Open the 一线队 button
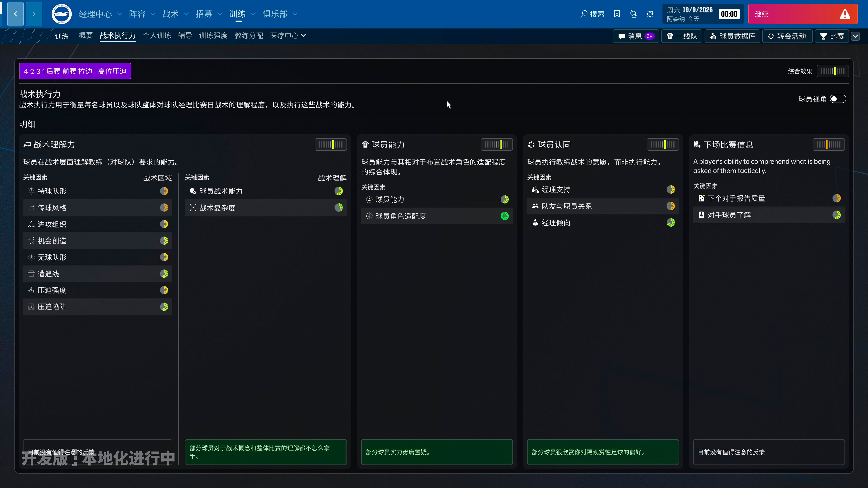The height and width of the screenshot is (488, 868). tap(682, 36)
